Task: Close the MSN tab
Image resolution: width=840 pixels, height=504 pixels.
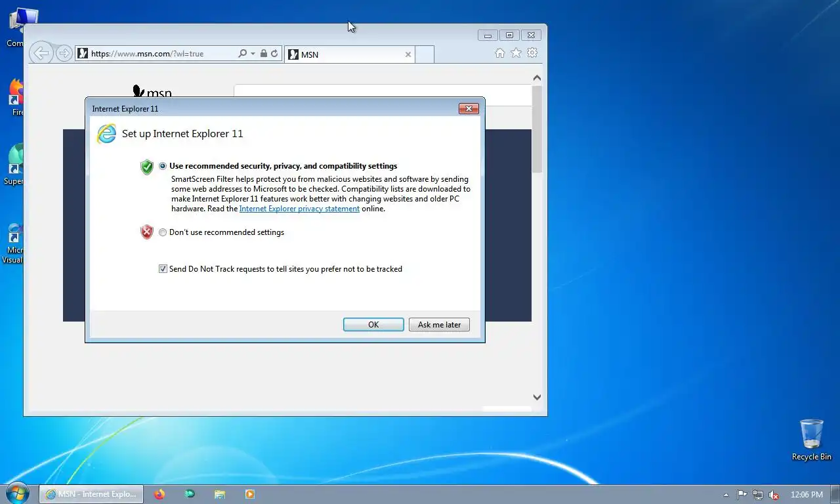Action: pyautogui.click(x=408, y=54)
